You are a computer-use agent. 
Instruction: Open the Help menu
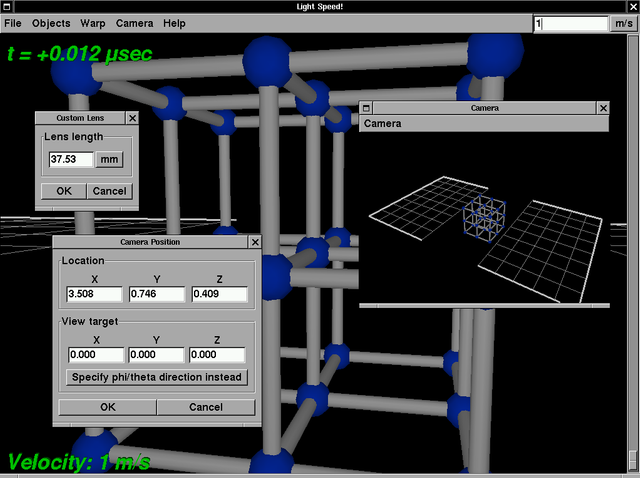174,23
